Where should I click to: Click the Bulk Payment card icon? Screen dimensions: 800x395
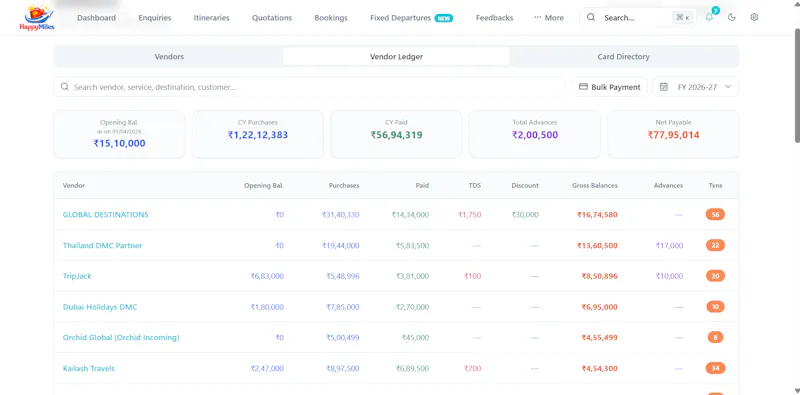[x=583, y=87]
